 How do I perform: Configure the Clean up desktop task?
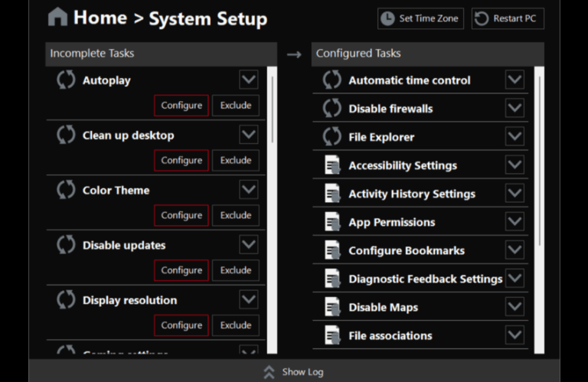point(181,161)
